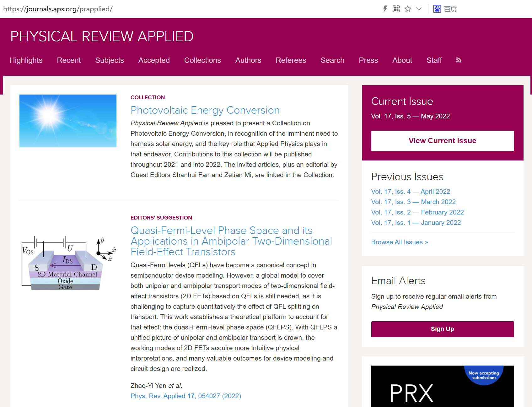Click the Physical Review Applied site title
This screenshot has height=407, width=532.
point(102,36)
